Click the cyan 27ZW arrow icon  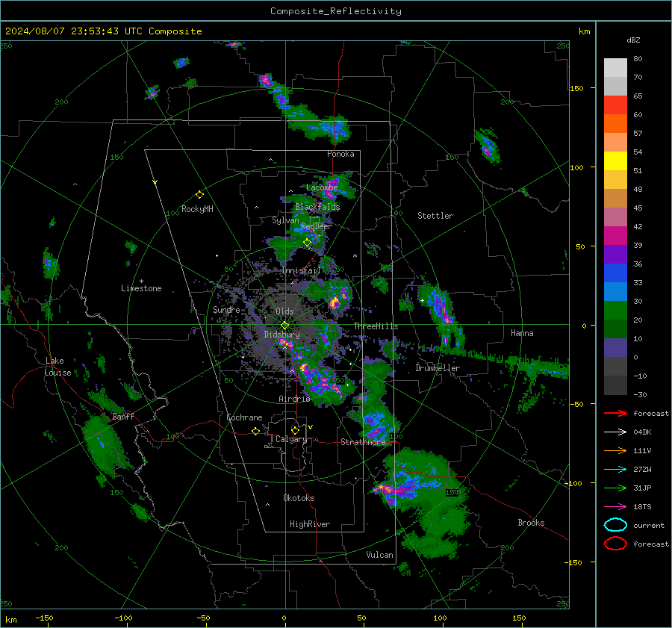615,470
